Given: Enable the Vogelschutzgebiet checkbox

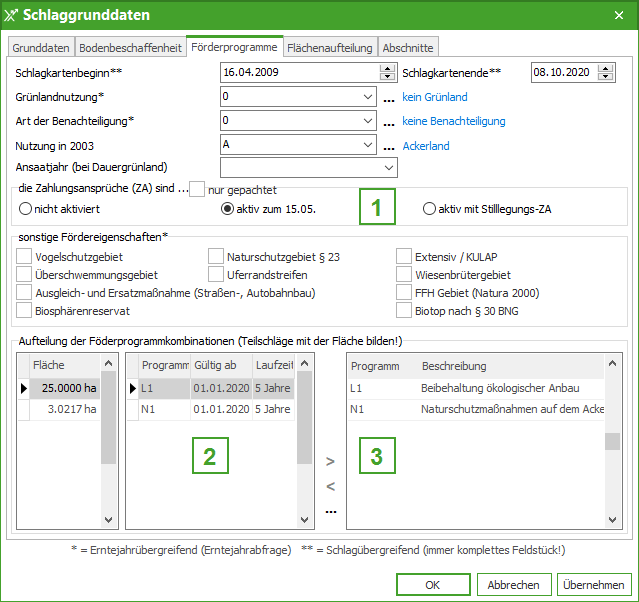Looking at the screenshot, I should click(25, 257).
